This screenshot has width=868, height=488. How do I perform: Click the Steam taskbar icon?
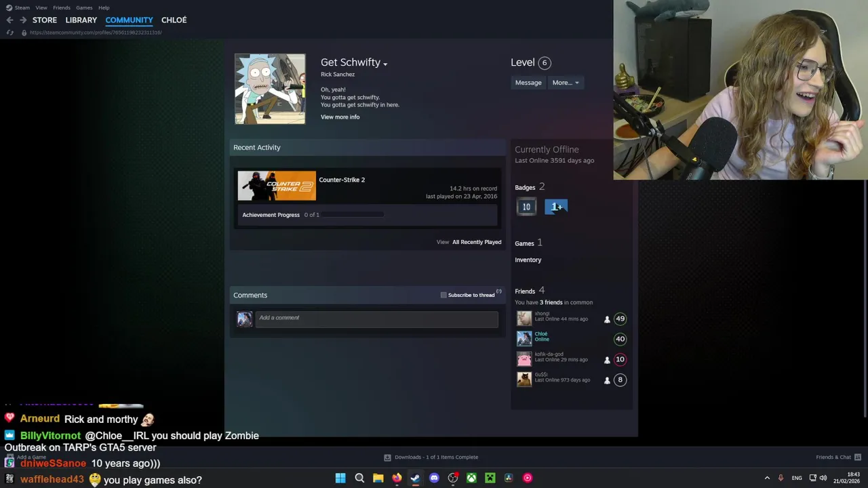415,478
